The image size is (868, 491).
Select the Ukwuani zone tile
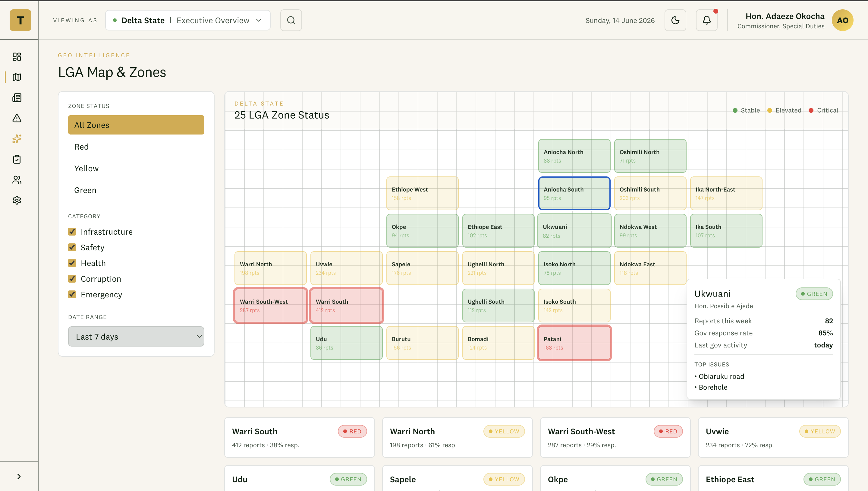coord(574,231)
